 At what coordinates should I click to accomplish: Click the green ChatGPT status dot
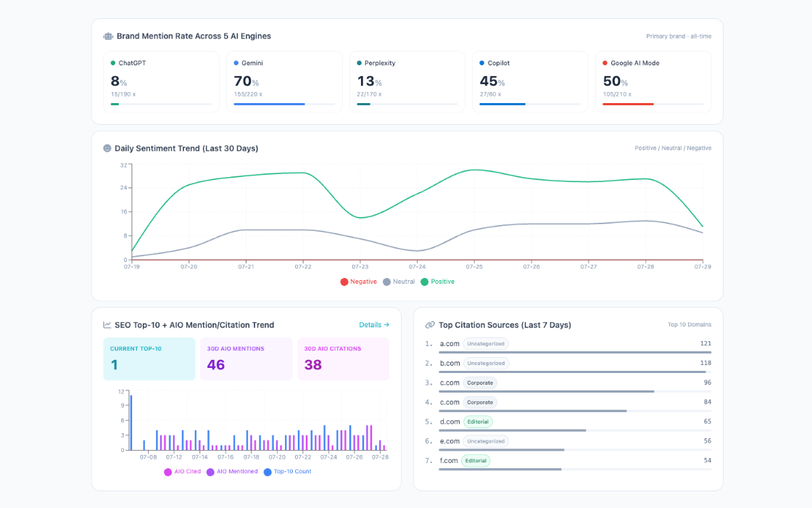(x=113, y=63)
